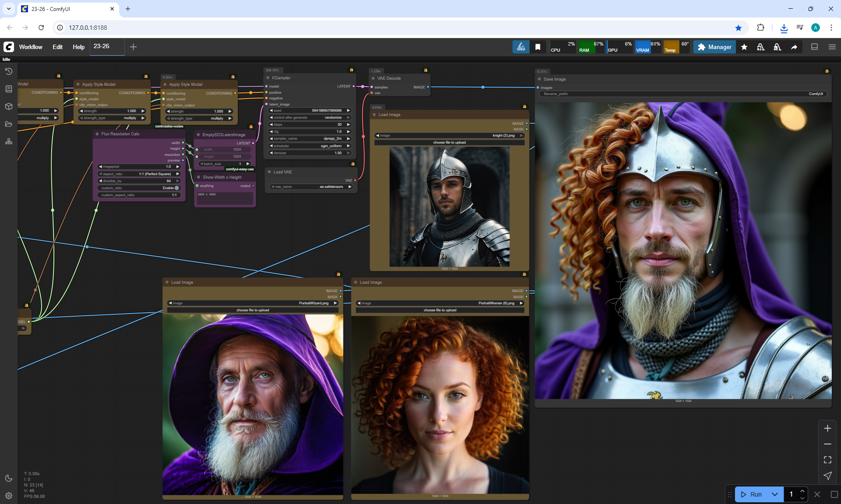
Task: Click the PortraitWizard image preview thumbnail
Action: (253, 405)
